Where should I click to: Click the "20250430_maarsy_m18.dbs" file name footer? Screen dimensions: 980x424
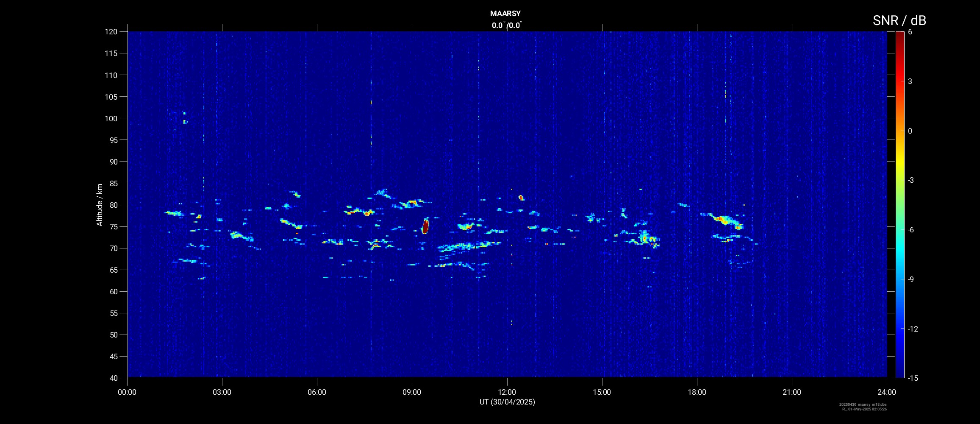coord(863,404)
